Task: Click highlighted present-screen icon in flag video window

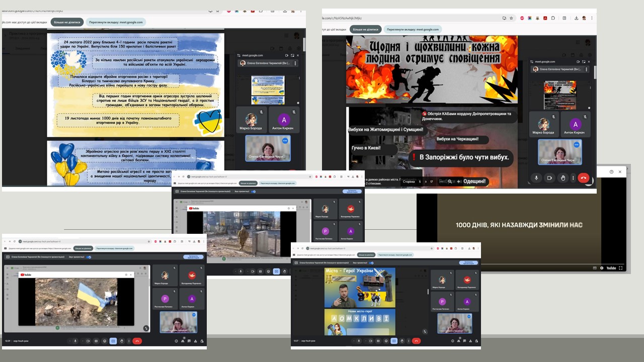Action: click(113, 341)
